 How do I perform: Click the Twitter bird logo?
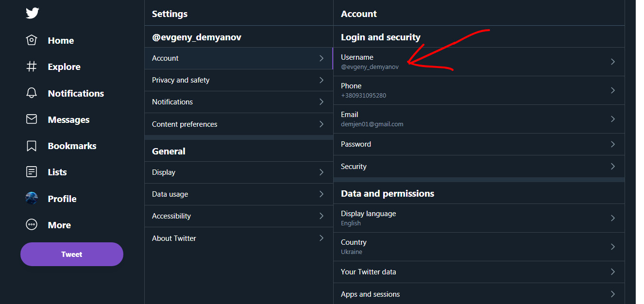32,13
